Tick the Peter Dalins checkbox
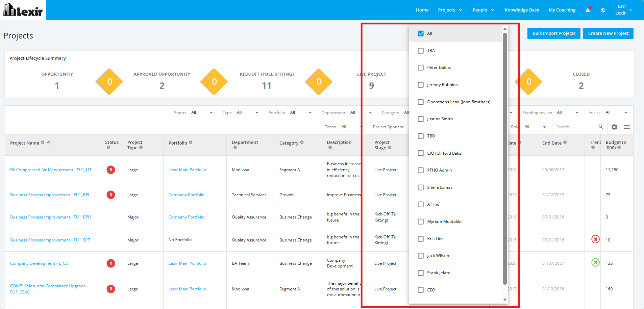Screen dimensions: 644x309 (421, 68)
